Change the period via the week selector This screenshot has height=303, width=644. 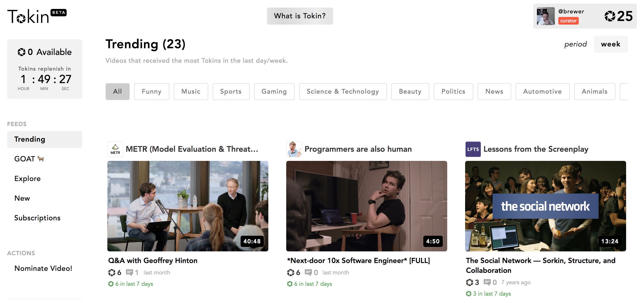[610, 44]
